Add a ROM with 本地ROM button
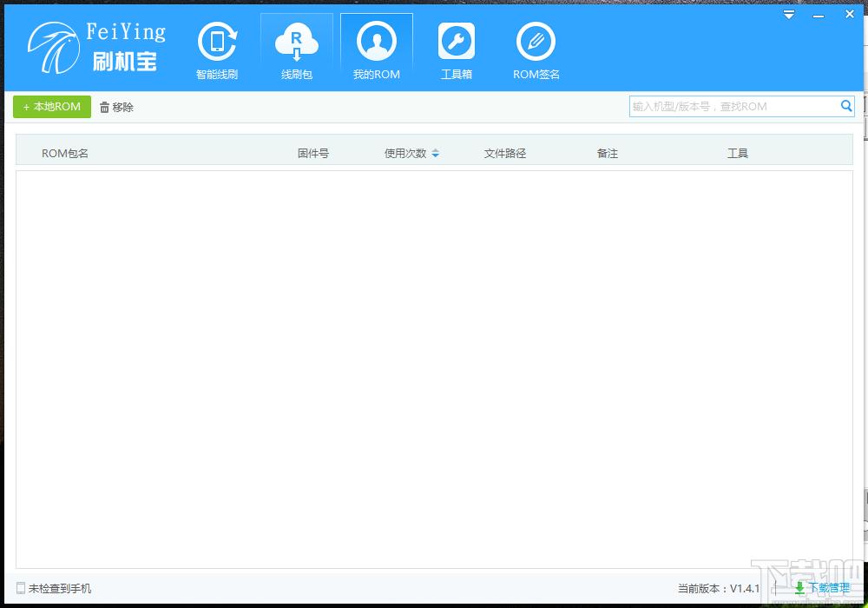The image size is (868, 608). (52, 107)
